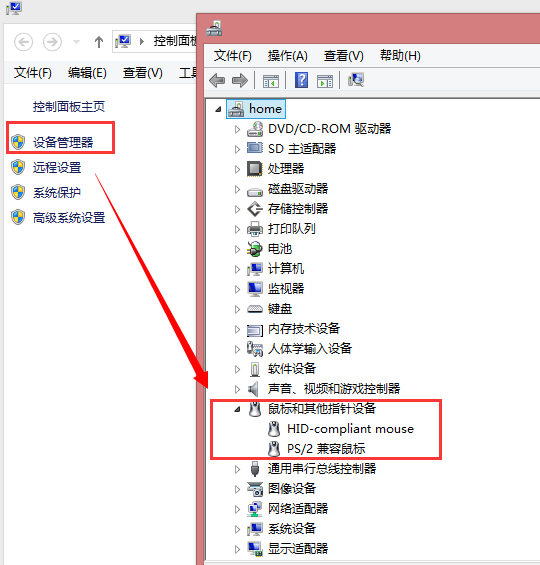Collapse the 鼠标和其他指针设备 node
Screen dimensions: 540x565
(237, 409)
